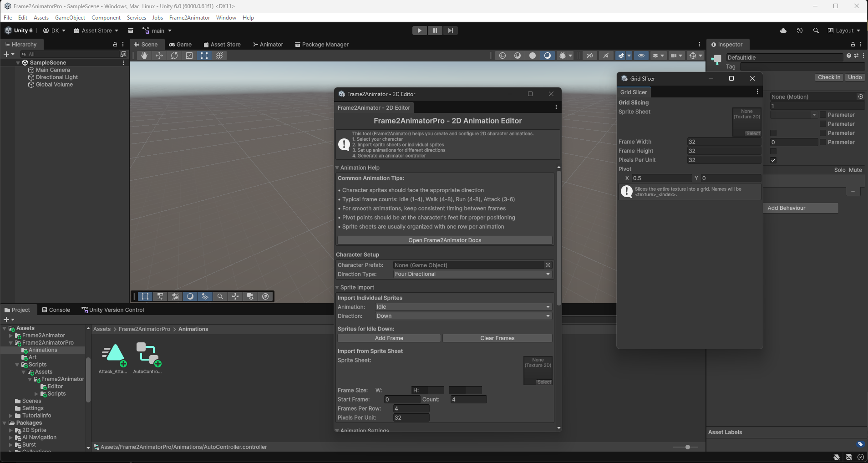The width and height of the screenshot is (868, 463).
Task: Click the Inspector panel lock icon
Action: tap(853, 44)
